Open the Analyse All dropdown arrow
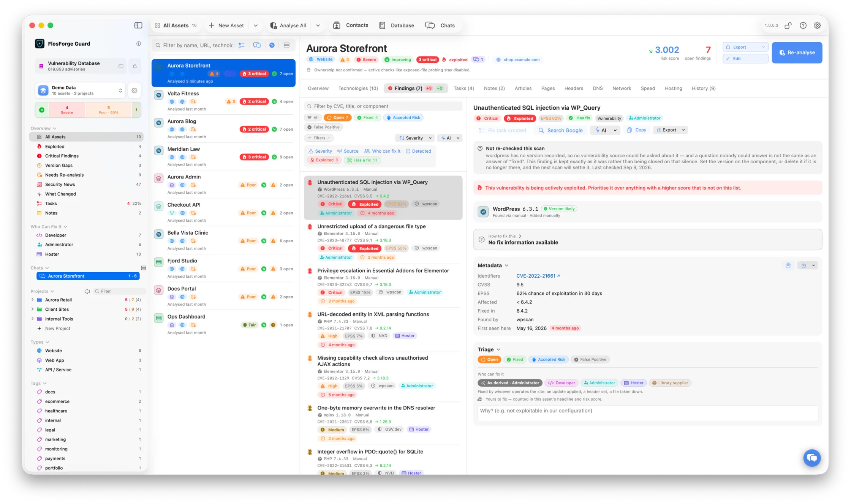Viewport: 851px width, 504px height. 318,25
